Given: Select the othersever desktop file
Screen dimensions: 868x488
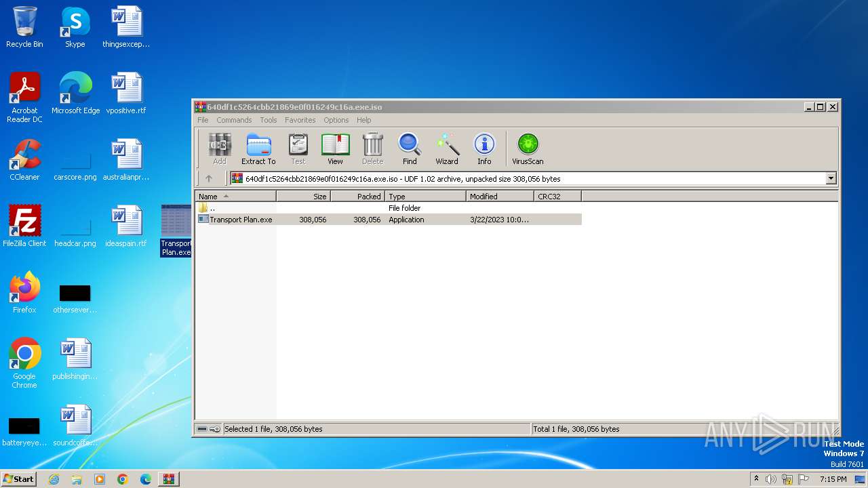Looking at the screenshot, I should coord(75,298).
